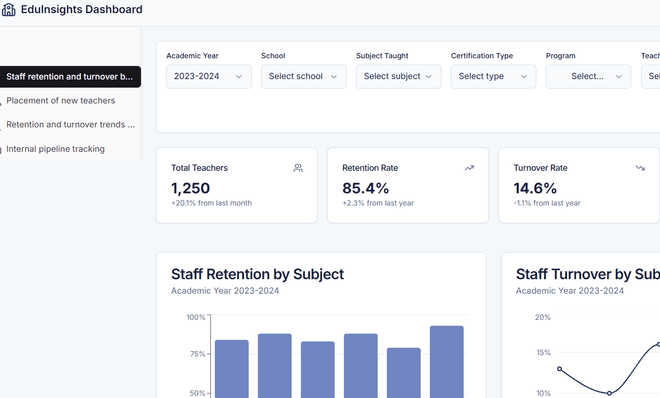Screen dimensions: 660x398
Task: Expand the Program Select dropdown
Action: click(588, 76)
